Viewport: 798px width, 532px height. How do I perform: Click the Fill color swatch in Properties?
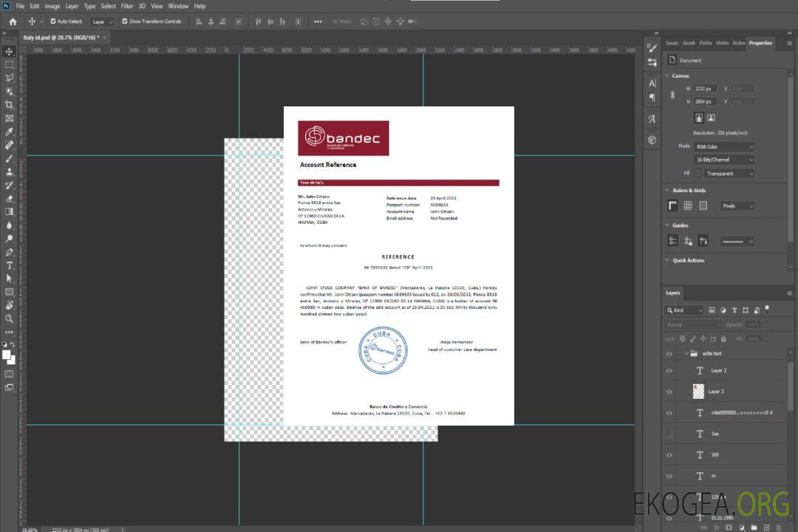click(x=698, y=174)
